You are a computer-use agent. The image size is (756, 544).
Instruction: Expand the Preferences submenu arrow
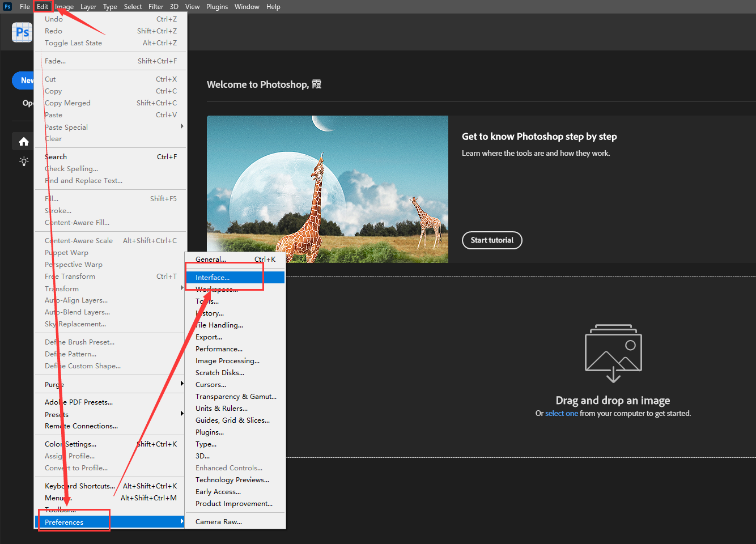pos(182,521)
